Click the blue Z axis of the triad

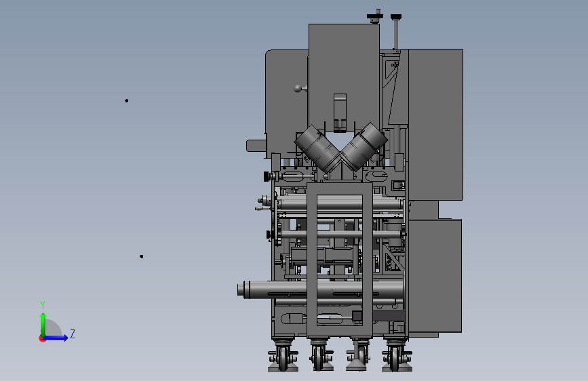pyautogui.click(x=56, y=338)
